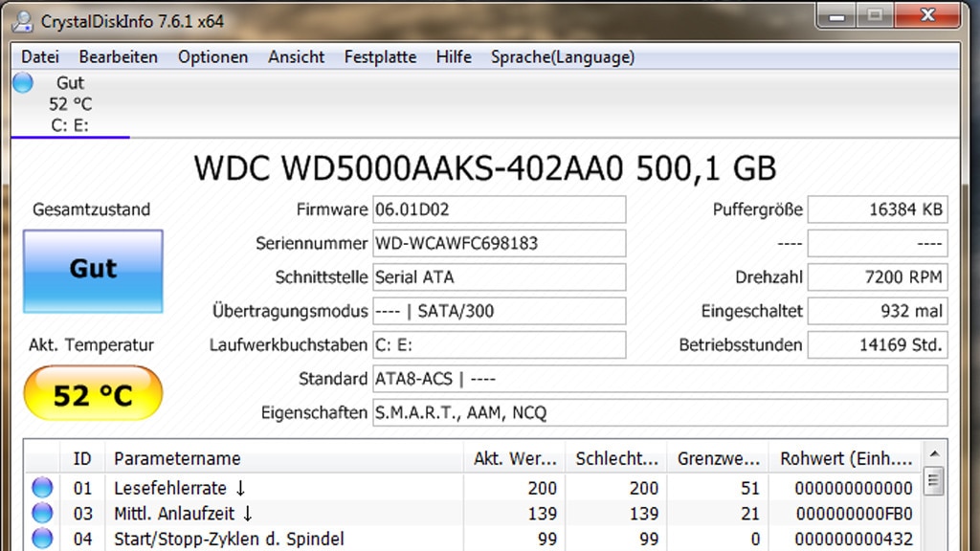Click the Übertragungsmodus field SATA/300
The width and height of the screenshot is (980, 551).
click(500, 311)
